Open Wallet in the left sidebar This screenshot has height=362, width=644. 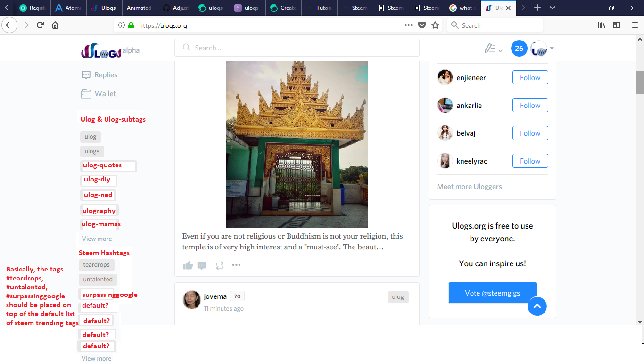coord(98,93)
